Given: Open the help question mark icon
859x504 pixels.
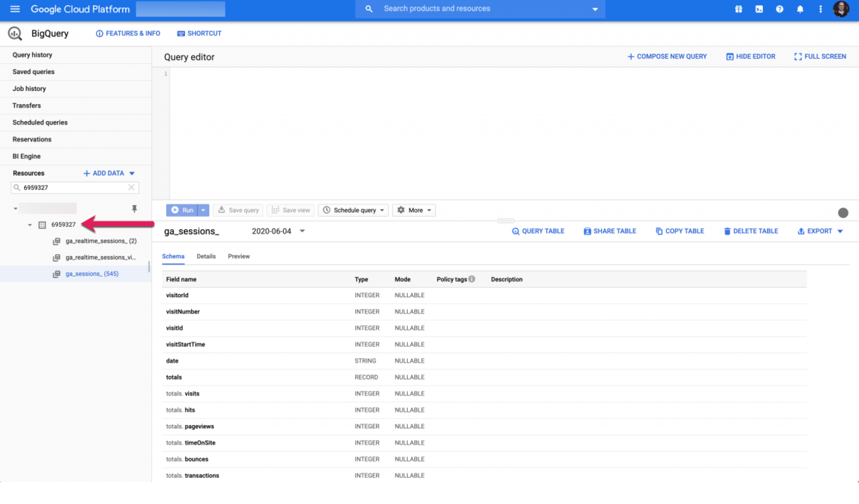Looking at the screenshot, I should tap(779, 9).
